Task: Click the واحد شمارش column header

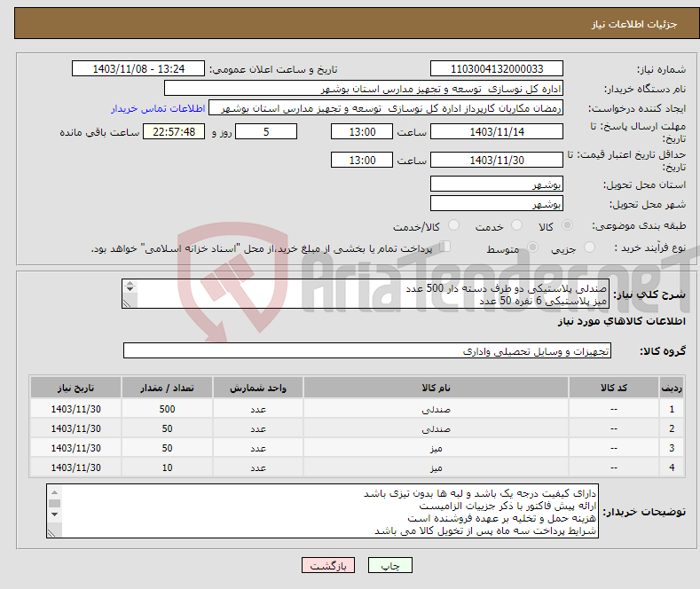Action: click(258, 388)
